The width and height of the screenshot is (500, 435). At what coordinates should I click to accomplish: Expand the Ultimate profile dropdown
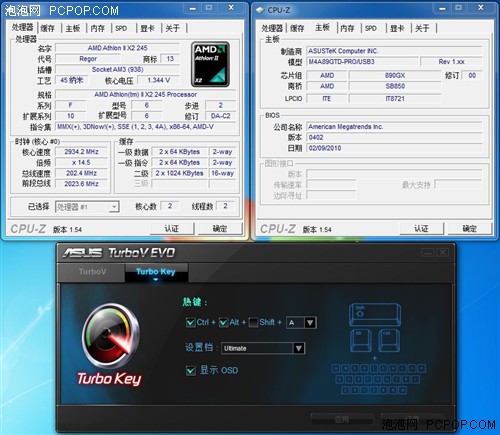(x=299, y=348)
